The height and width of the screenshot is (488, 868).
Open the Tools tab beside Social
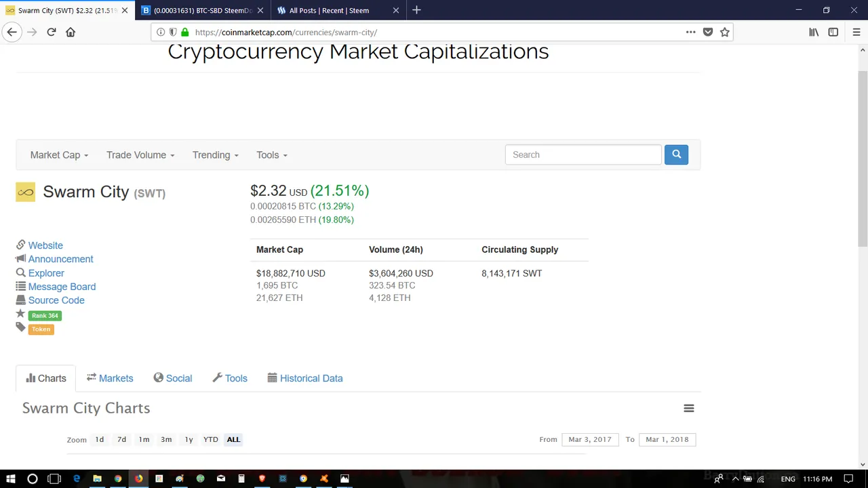point(229,378)
